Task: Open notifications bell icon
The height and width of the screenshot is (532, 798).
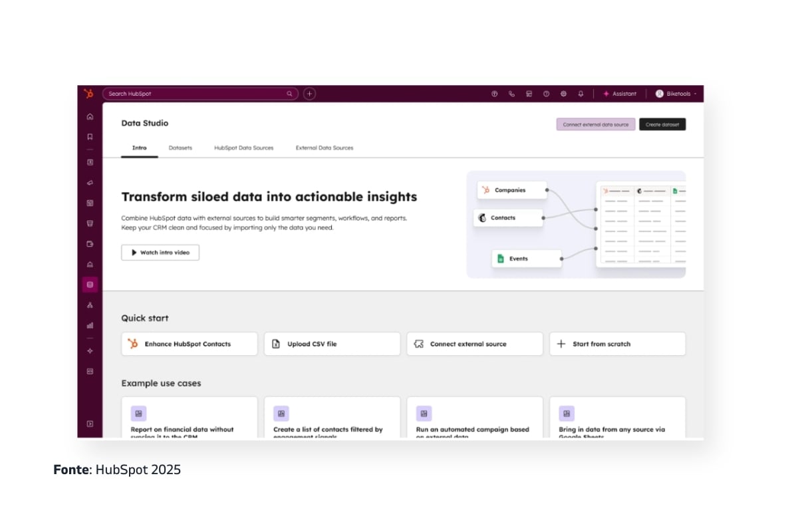Action: pyautogui.click(x=581, y=94)
